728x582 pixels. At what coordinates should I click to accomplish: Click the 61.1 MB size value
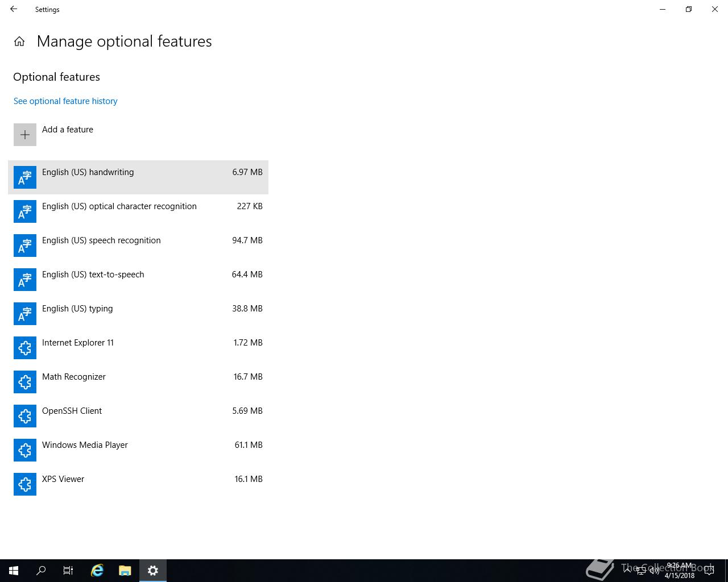point(249,445)
